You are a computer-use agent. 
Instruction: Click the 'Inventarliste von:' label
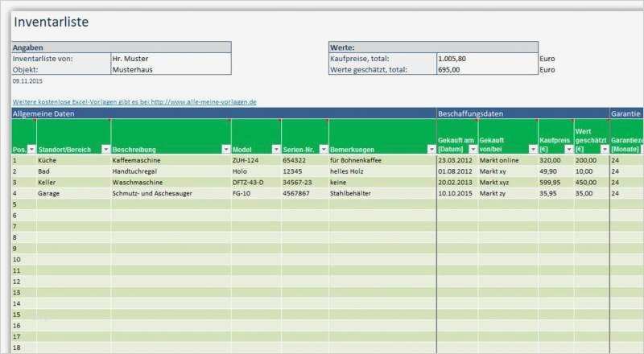tap(61, 59)
